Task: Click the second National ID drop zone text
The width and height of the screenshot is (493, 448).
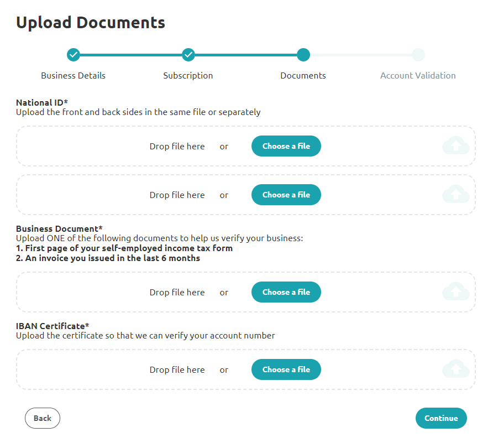Action: [177, 195]
